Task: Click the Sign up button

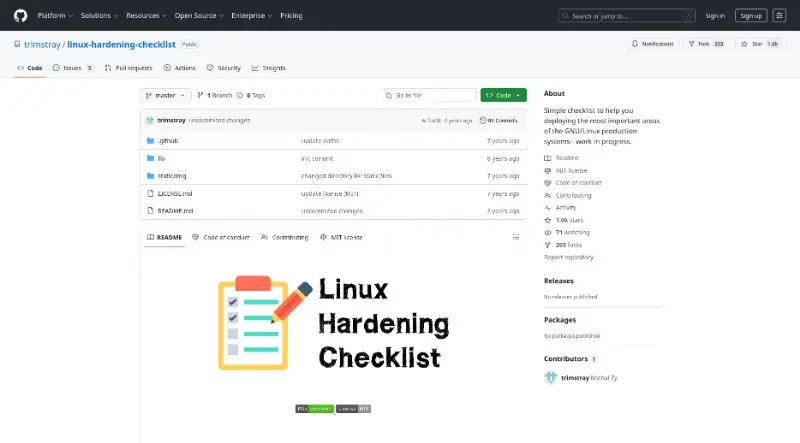Action: tap(751, 16)
